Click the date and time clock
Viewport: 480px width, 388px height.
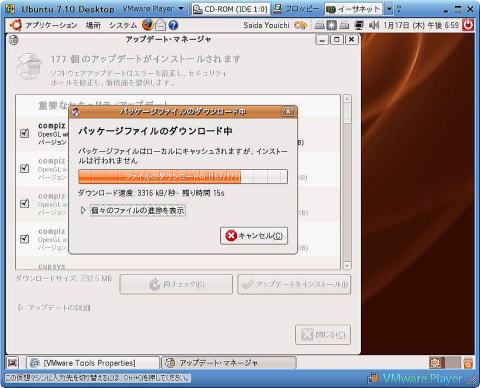(421, 25)
